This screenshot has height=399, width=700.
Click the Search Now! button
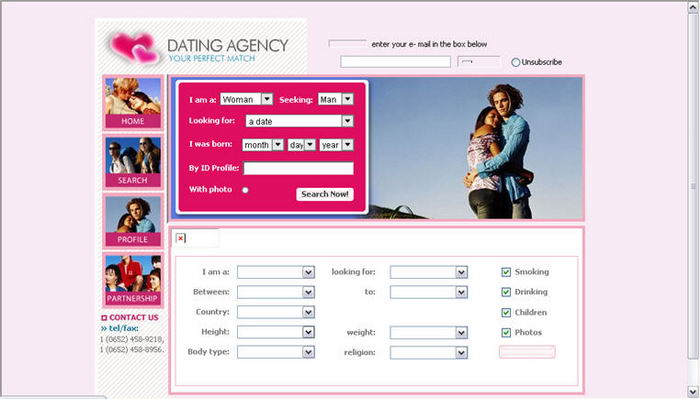pyautogui.click(x=325, y=194)
